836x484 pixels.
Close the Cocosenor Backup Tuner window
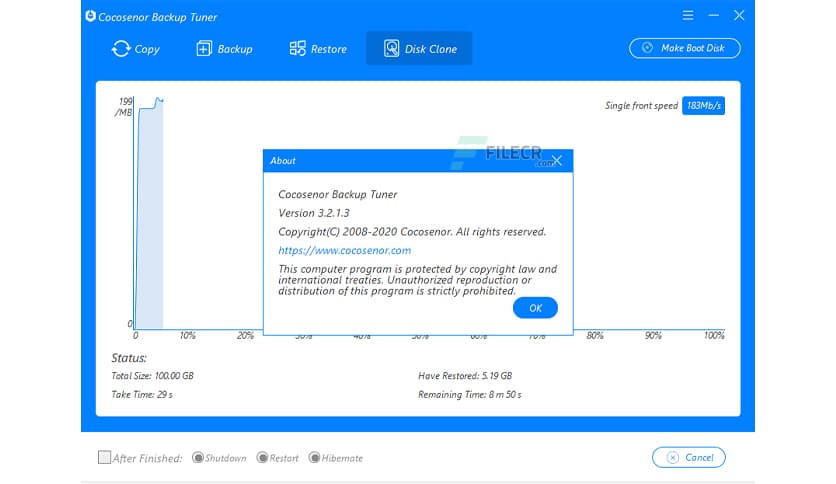pyautogui.click(x=739, y=15)
